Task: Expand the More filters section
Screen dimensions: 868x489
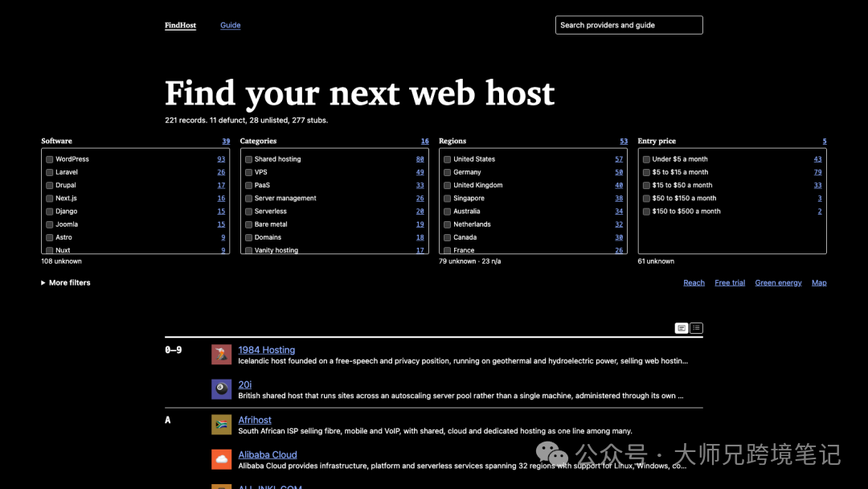Action: 65,282
